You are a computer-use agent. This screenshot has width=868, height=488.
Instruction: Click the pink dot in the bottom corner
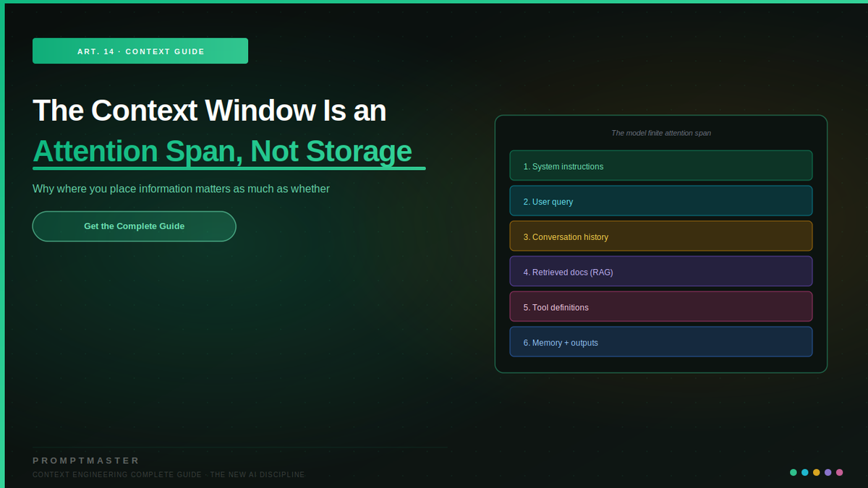click(x=840, y=473)
